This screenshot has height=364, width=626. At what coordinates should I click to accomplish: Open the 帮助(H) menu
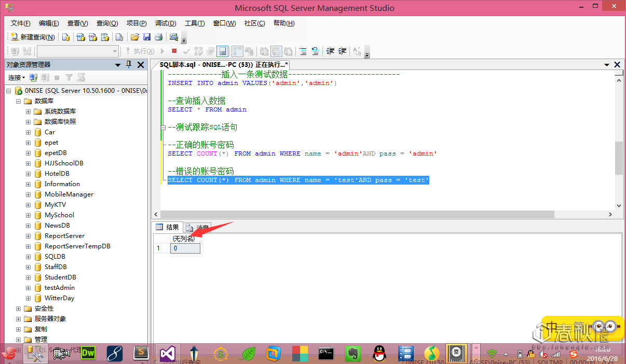pos(283,23)
